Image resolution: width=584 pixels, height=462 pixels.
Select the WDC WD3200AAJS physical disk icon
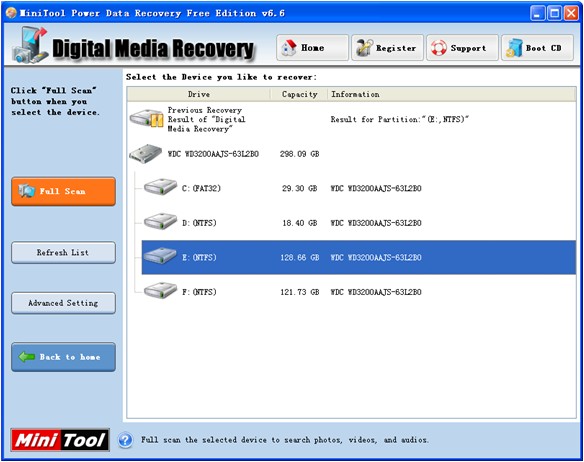tap(146, 154)
